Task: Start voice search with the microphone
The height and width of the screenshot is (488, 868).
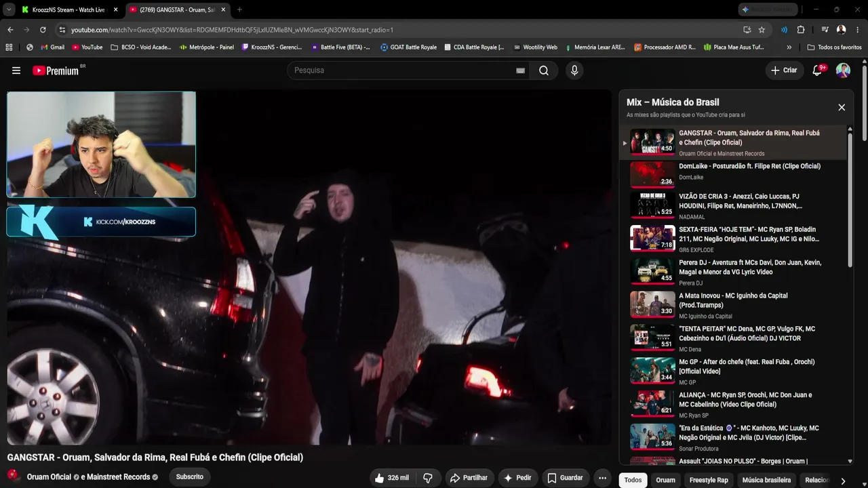Action: pyautogui.click(x=574, y=70)
